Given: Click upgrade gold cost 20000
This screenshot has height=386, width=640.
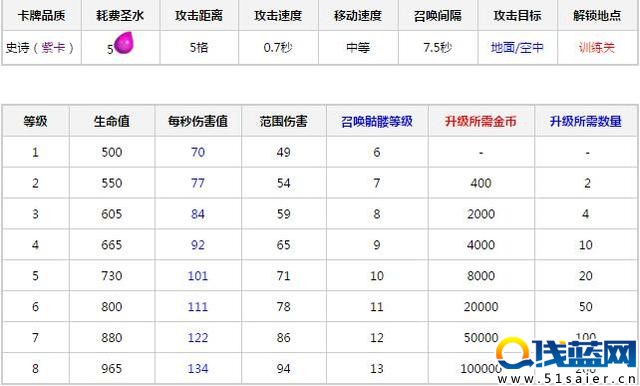Looking at the screenshot, I should tap(481, 306).
